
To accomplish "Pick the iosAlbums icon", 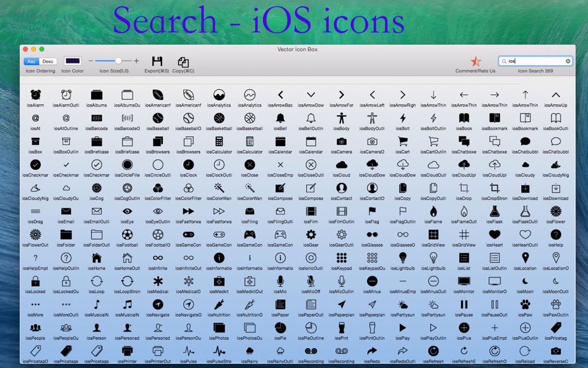I will click(97, 94).
